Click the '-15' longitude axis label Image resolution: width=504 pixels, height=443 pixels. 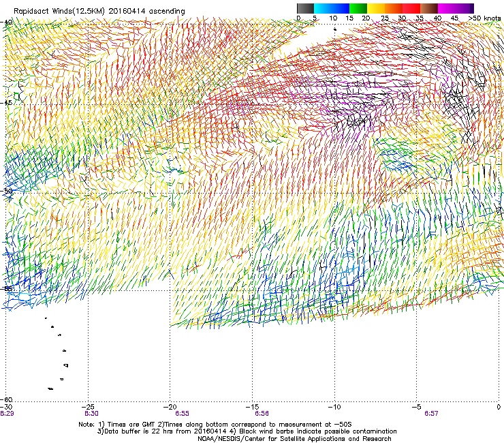(252, 407)
